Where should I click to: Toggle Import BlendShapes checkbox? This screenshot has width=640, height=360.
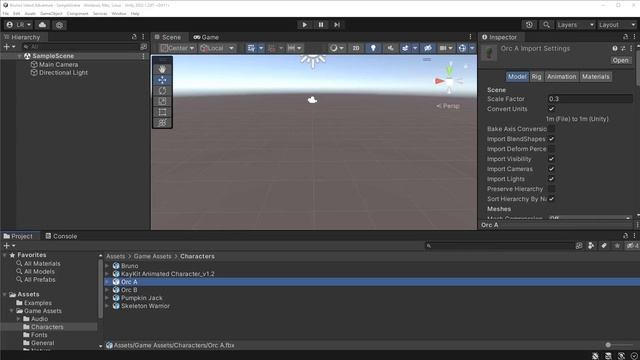(551, 139)
